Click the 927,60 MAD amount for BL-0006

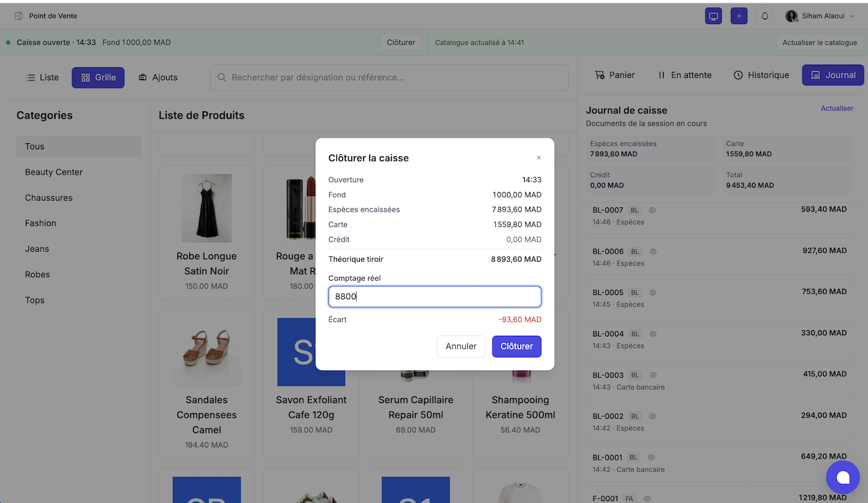(x=824, y=251)
